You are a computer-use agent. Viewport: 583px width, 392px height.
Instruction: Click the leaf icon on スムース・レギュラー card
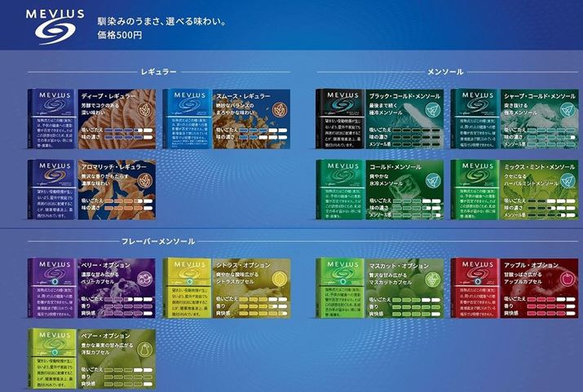point(279,110)
